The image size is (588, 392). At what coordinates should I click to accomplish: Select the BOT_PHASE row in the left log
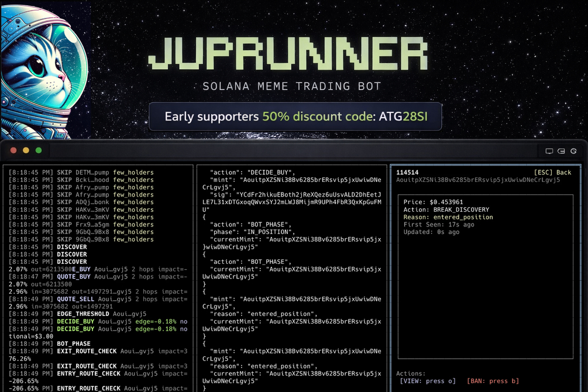coord(49,343)
